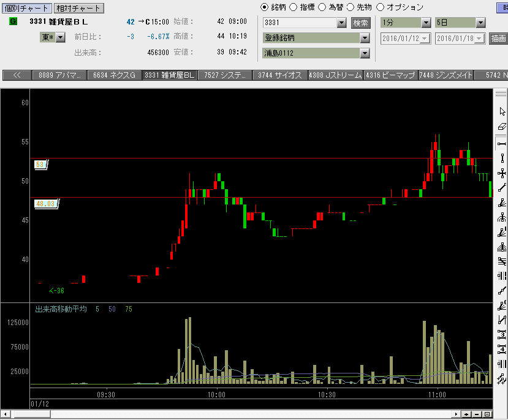Select the 指標 radio button
This screenshot has width=508, height=420.
(293, 7)
